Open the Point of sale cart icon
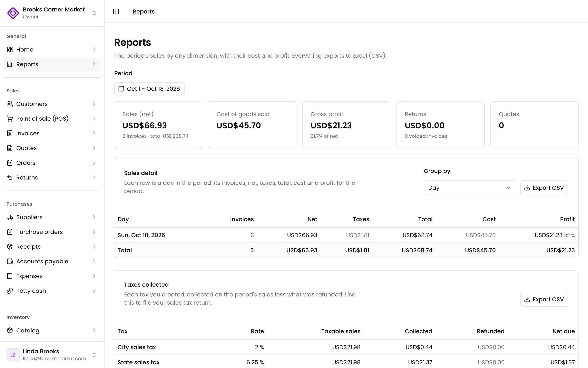 point(10,119)
